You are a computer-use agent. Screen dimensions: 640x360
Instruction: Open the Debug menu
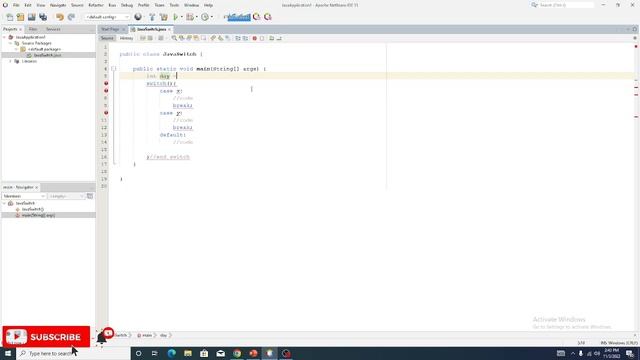[x=127, y=5]
